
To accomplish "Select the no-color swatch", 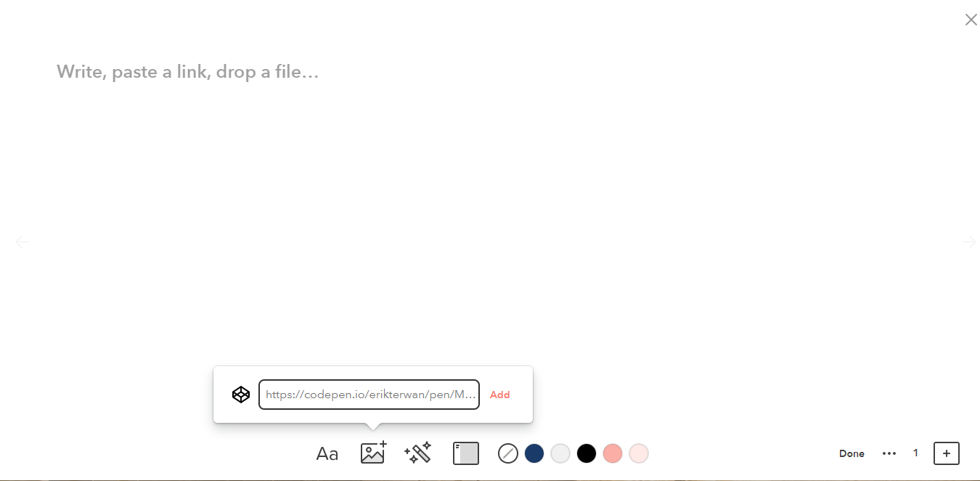I will pyautogui.click(x=508, y=453).
